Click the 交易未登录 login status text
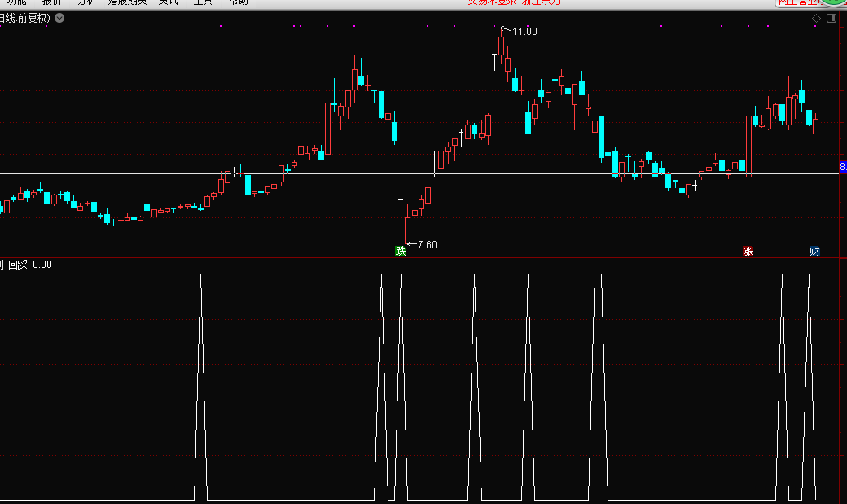The height and width of the screenshot is (504, 847). click(x=490, y=2)
